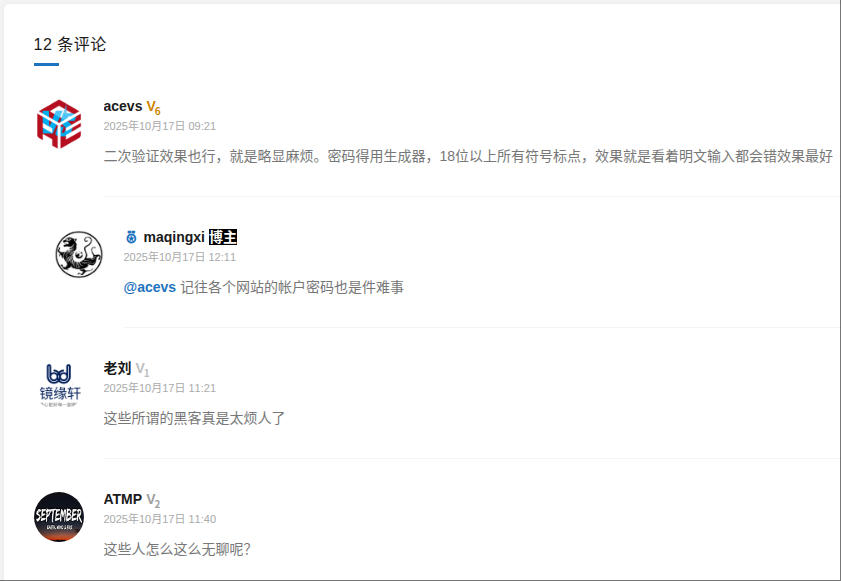Open acevs username profile link

tap(123, 106)
